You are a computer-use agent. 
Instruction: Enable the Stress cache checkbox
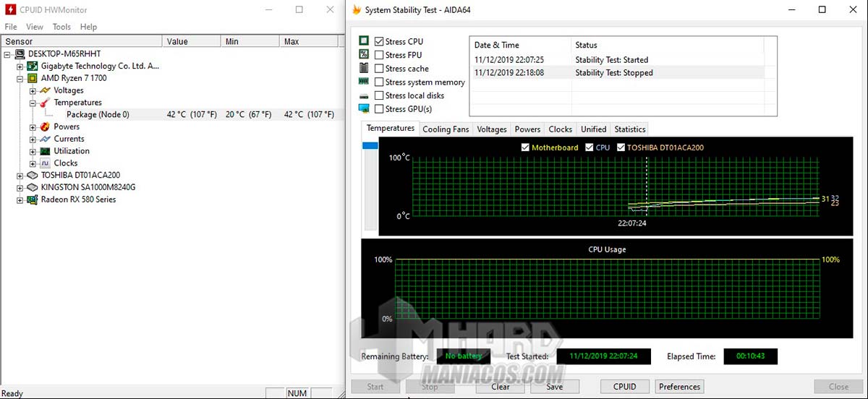(x=379, y=69)
